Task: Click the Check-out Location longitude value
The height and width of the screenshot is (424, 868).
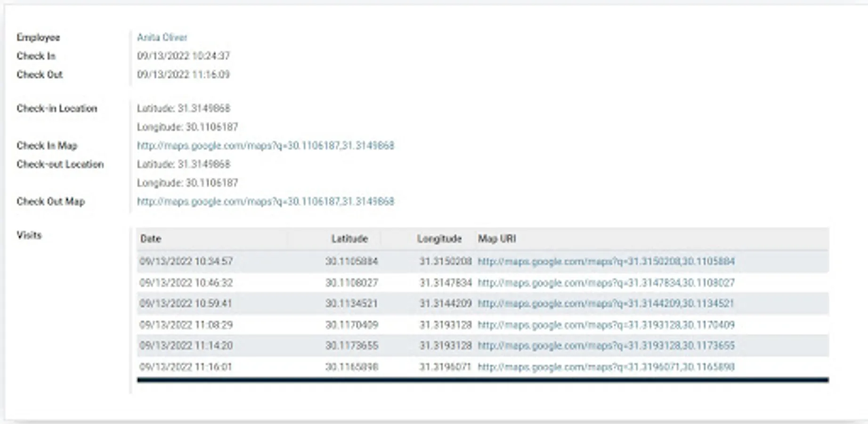Action: (x=187, y=182)
